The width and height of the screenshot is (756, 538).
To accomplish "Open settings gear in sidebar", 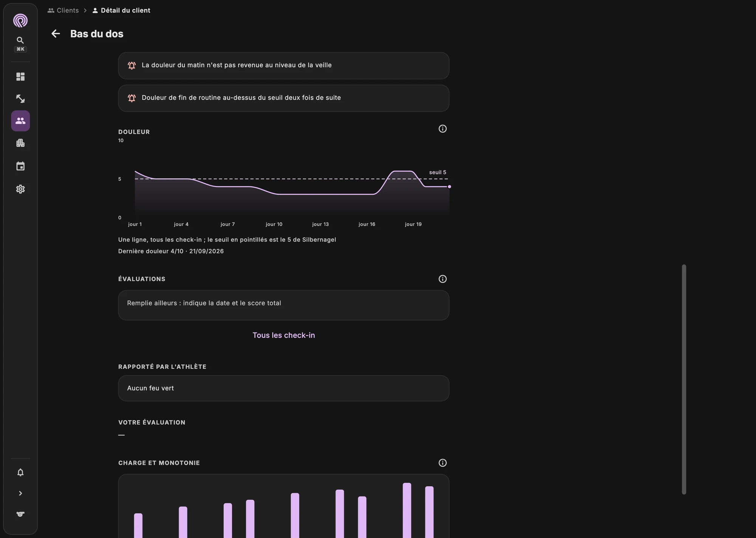I will click(x=20, y=189).
